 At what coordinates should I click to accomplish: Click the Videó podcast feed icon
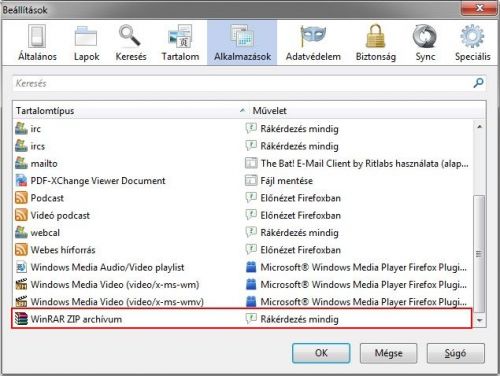click(21, 215)
